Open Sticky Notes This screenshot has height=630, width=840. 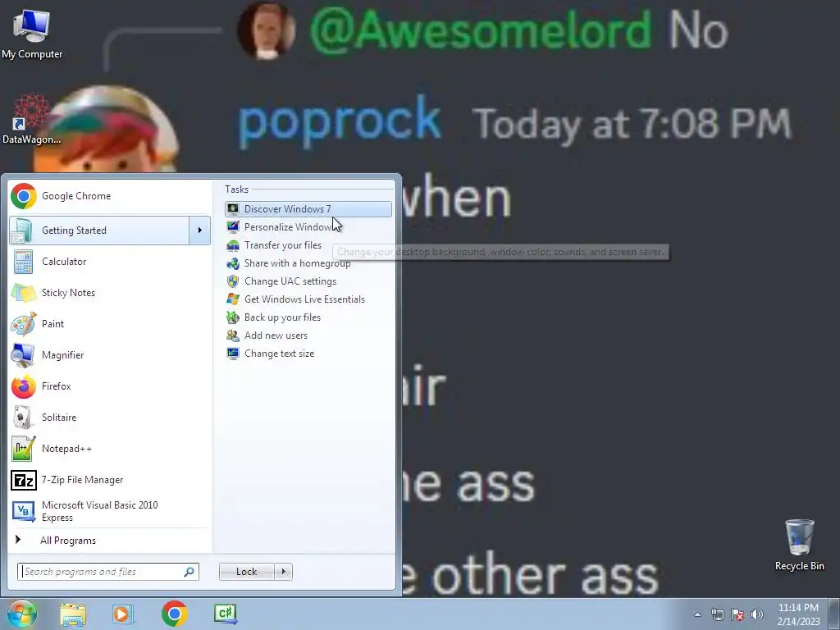(x=109, y=293)
